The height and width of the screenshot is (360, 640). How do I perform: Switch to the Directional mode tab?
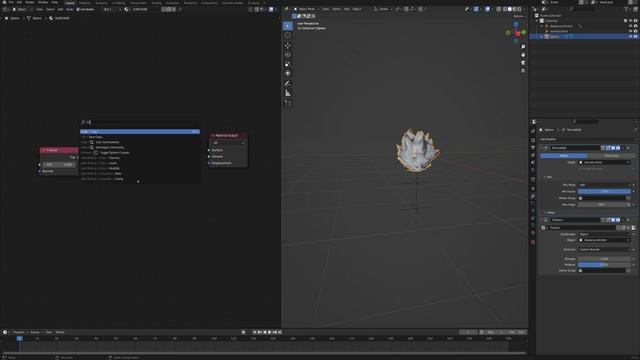pos(611,156)
